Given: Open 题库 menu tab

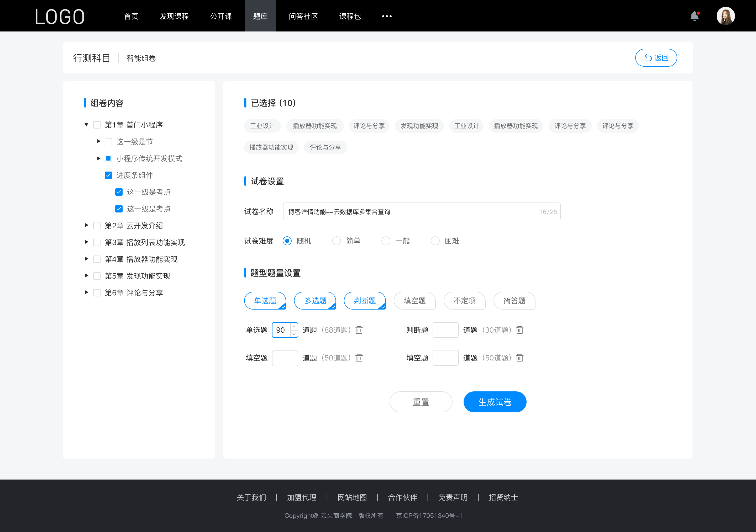Looking at the screenshot, I should tap(259, 15).
